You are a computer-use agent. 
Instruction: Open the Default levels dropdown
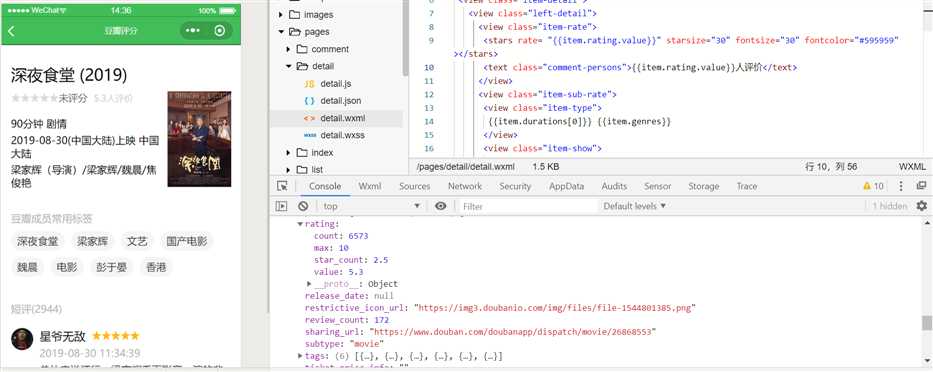[x=634, y=206]
